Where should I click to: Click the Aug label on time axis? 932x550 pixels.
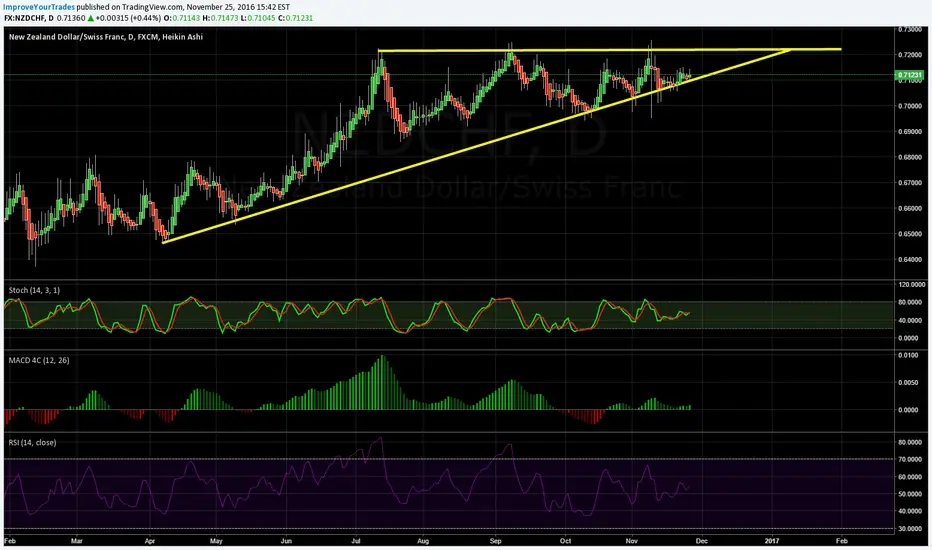pos(423,541)
